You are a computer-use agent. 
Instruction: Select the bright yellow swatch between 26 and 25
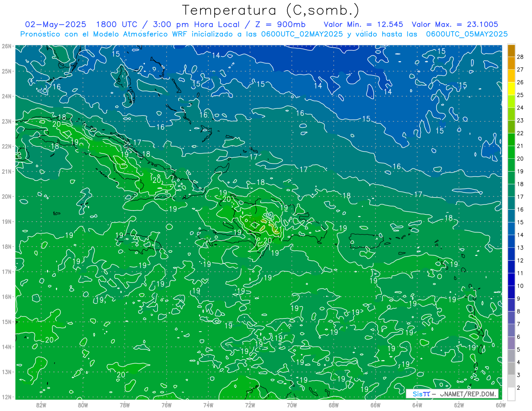pos(511,89)
